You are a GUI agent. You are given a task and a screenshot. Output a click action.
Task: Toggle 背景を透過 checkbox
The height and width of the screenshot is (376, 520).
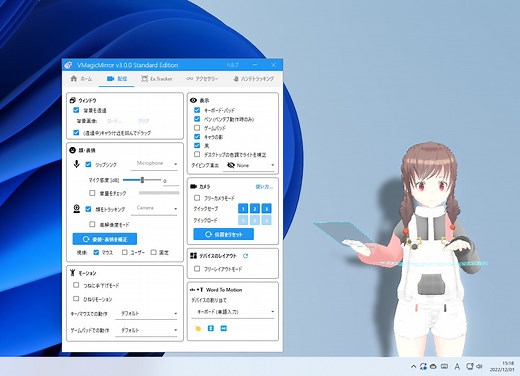point(76,110)
